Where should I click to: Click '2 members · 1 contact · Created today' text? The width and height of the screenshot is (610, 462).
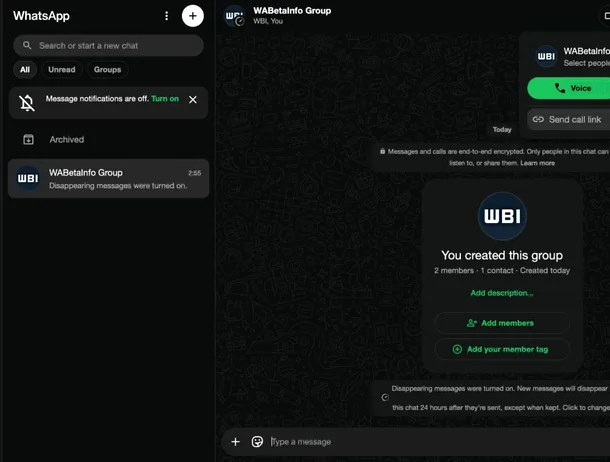coord(502,271)
